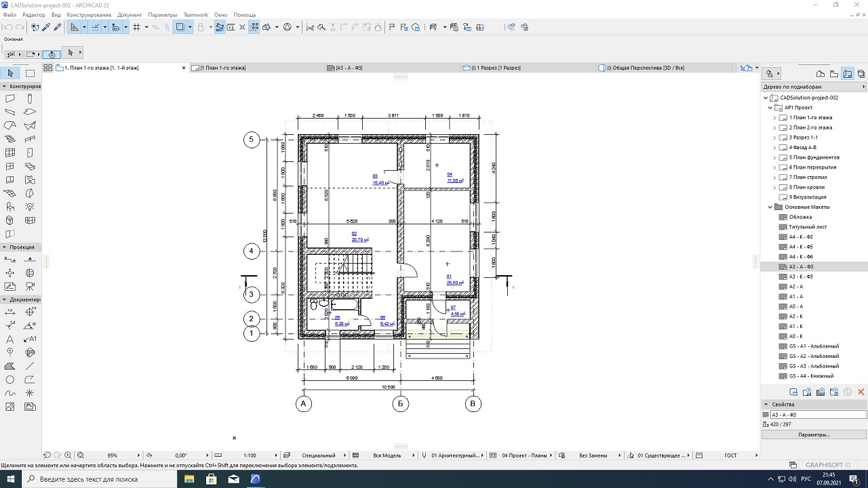
Task: Click the Windows taskbar search box
Action: click(102, 479)
